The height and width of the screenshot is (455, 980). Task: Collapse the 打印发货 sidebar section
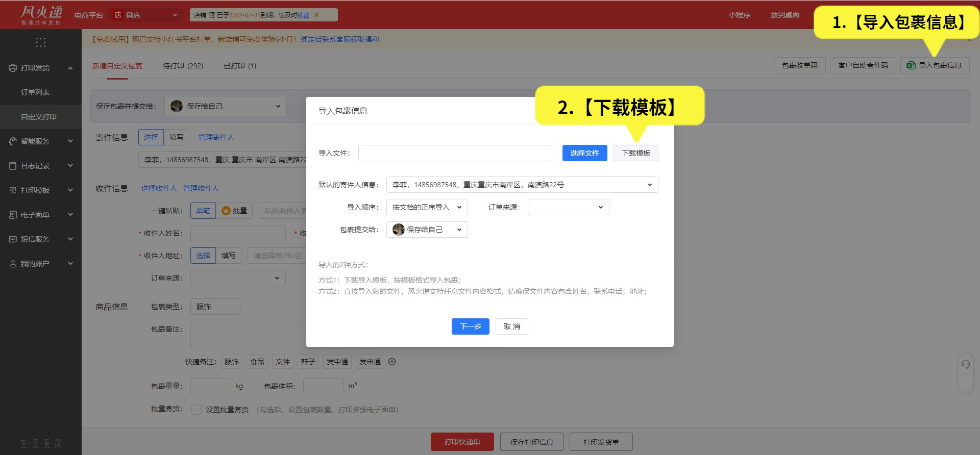[70, 68]
